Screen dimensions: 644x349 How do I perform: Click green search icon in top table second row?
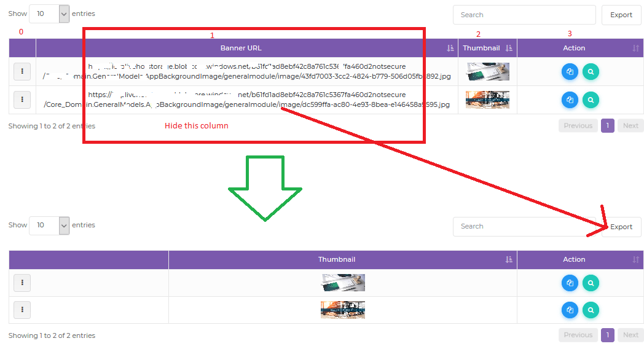coord(591,100)
